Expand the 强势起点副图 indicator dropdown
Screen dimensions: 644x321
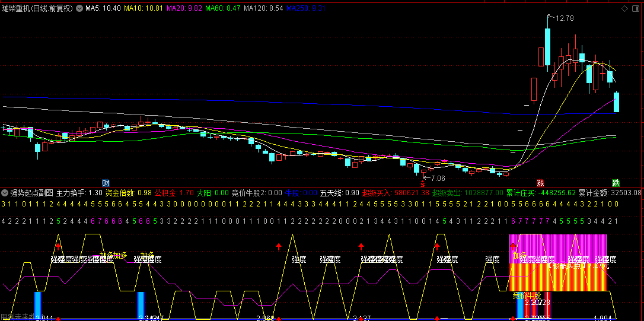pos(5,193)
